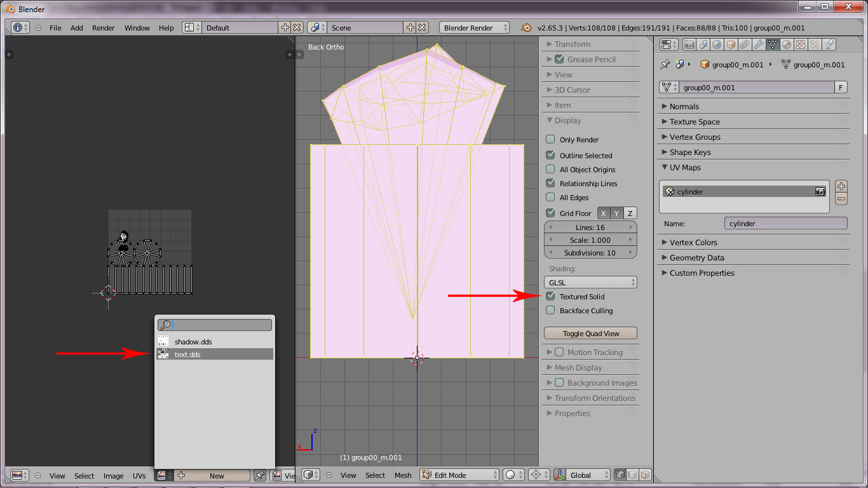868x488 pixels.
Task: Open the Render menu in top bar
Action: click(x=103, y=28)
